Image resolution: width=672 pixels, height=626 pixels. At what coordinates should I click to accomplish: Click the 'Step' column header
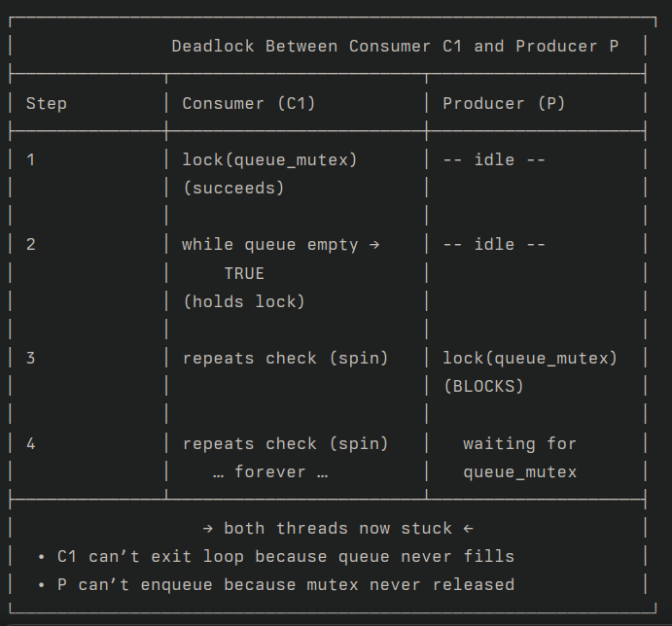coord(47,104)
